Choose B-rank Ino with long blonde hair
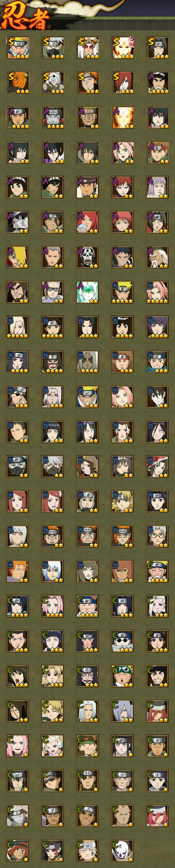 18,327
